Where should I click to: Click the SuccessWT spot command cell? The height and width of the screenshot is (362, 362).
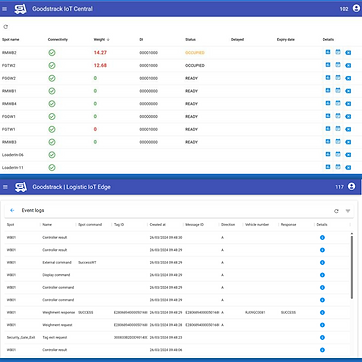point(87,263)
